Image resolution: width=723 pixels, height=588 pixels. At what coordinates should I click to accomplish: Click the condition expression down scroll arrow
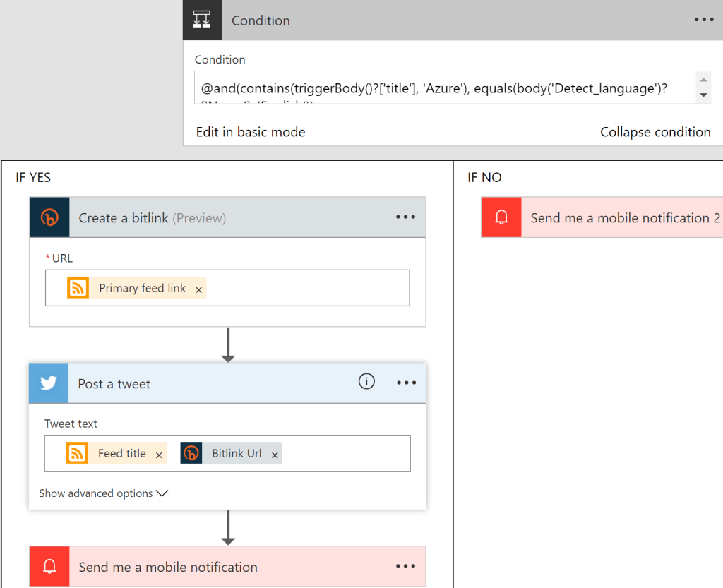pyautogui.click(x=703, y=95)
